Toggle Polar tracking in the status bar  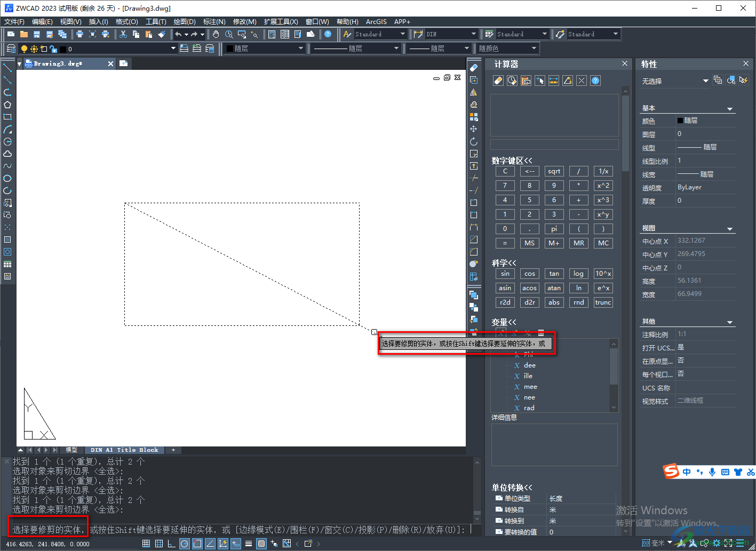184,544
